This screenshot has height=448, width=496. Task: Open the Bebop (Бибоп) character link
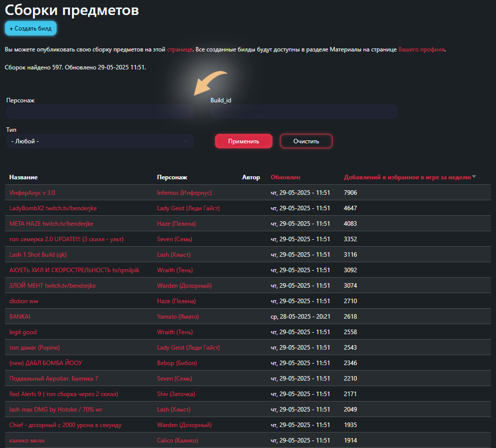coord(177,363)
